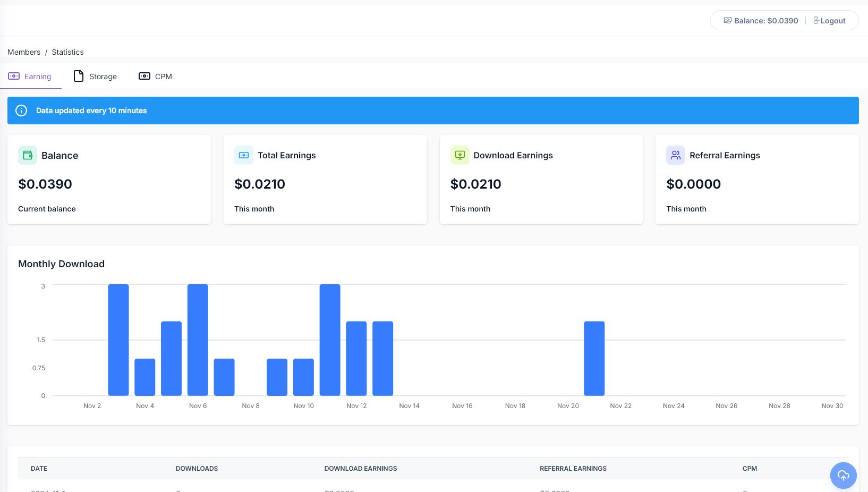Click the Storage tab file icon
Image resolution: width=868 pixels, height=492 pixels.
pos(79,76)
